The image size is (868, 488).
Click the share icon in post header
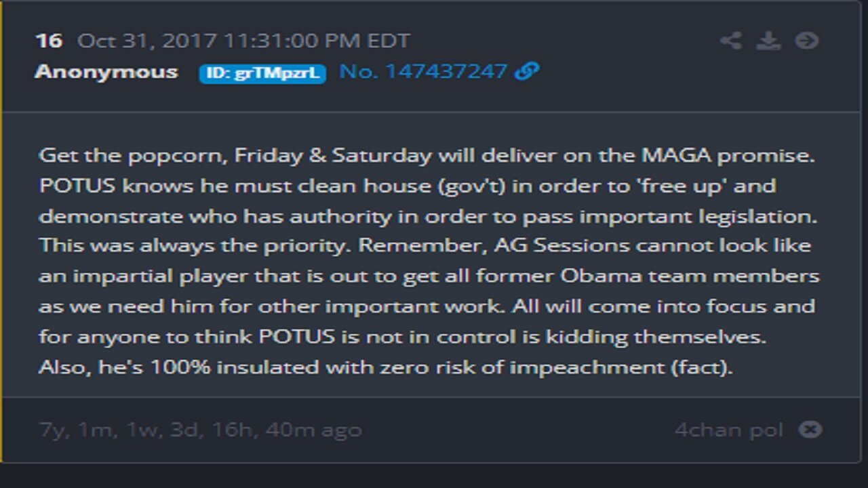[x=730, y=41]
